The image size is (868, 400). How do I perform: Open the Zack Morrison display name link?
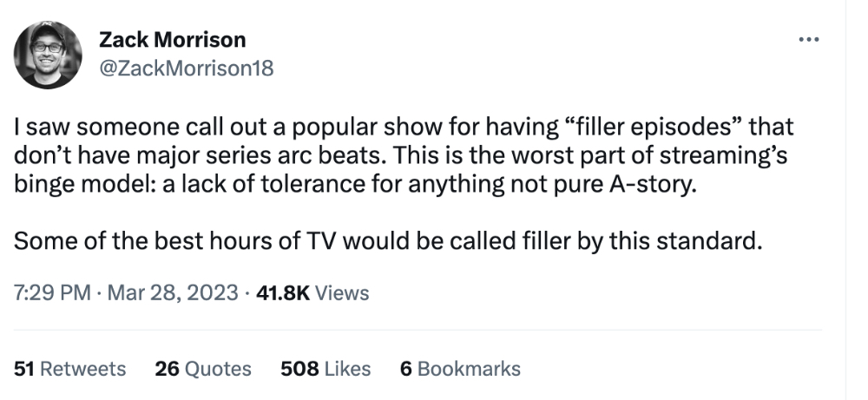click(x=173, y=39)
